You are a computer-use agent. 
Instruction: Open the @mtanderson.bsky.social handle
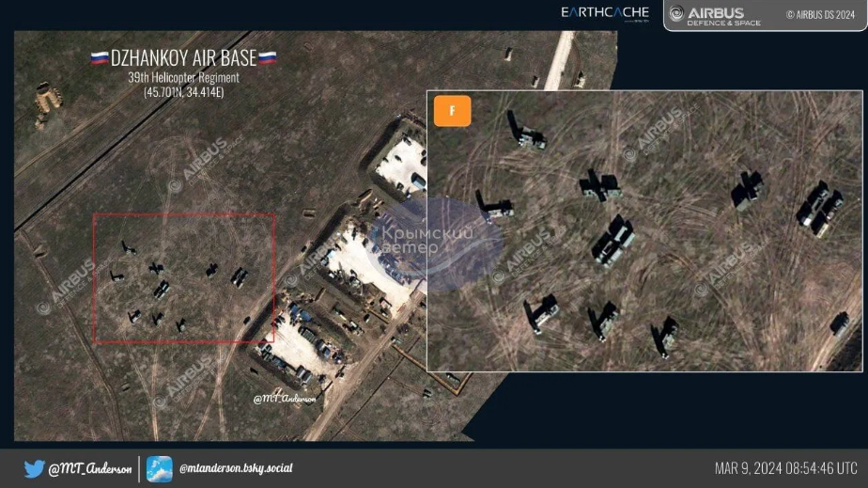point(236,468)
